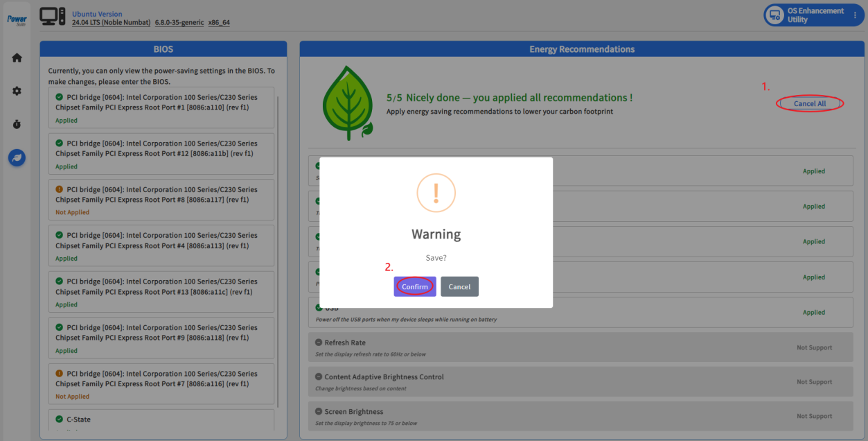Select the green leaf energy sidebar icon
Screen dimensions: 868x441
(x=17, y=158)
